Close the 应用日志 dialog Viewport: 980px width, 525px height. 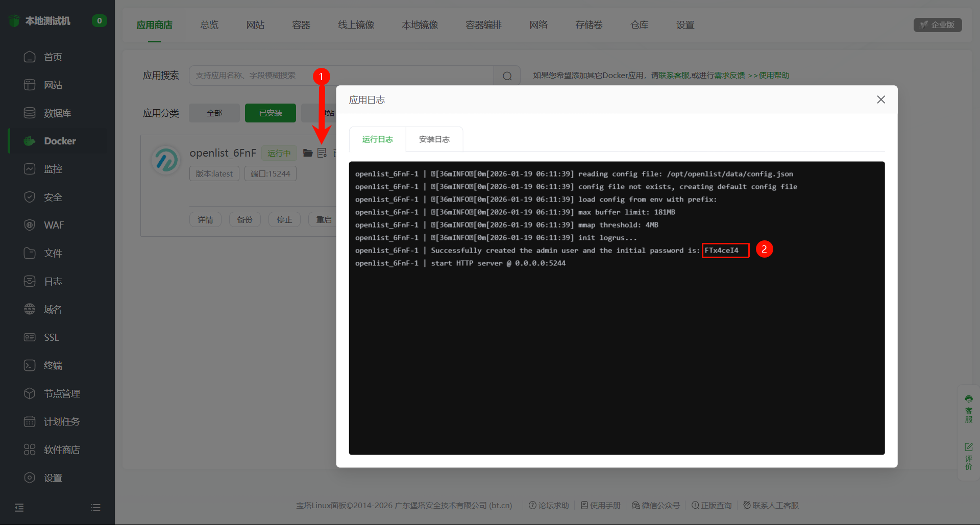880,99
